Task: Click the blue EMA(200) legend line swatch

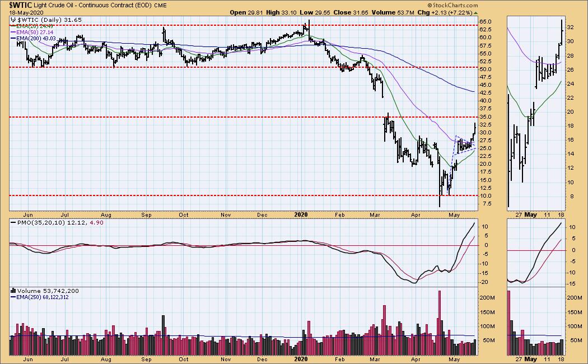Action: (x=13, y=39)
